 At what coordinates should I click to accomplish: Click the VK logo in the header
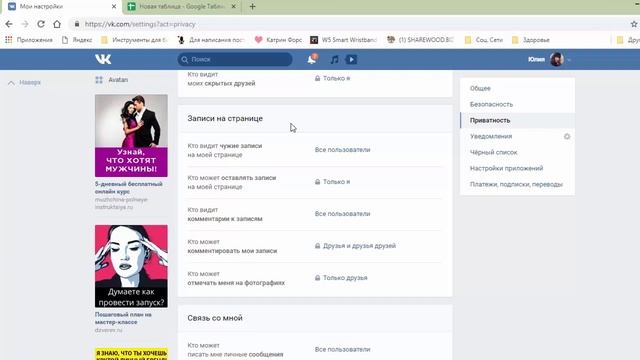[103, 59]
